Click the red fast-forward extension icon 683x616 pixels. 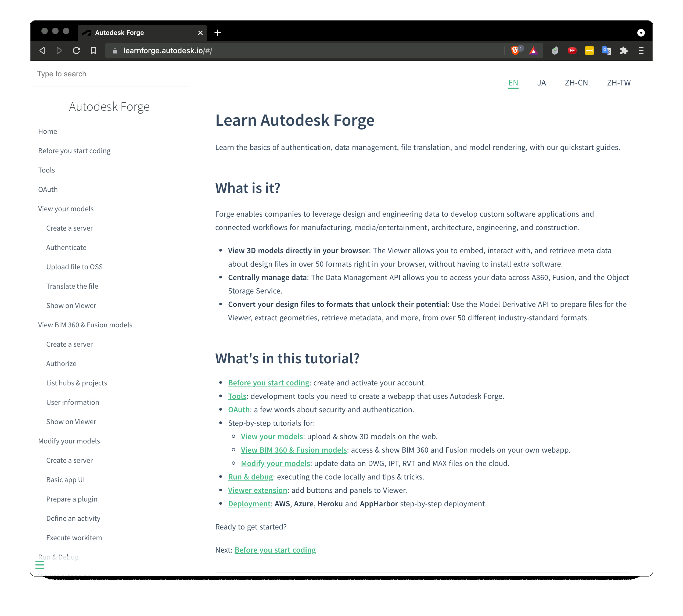tap(572, 51)
